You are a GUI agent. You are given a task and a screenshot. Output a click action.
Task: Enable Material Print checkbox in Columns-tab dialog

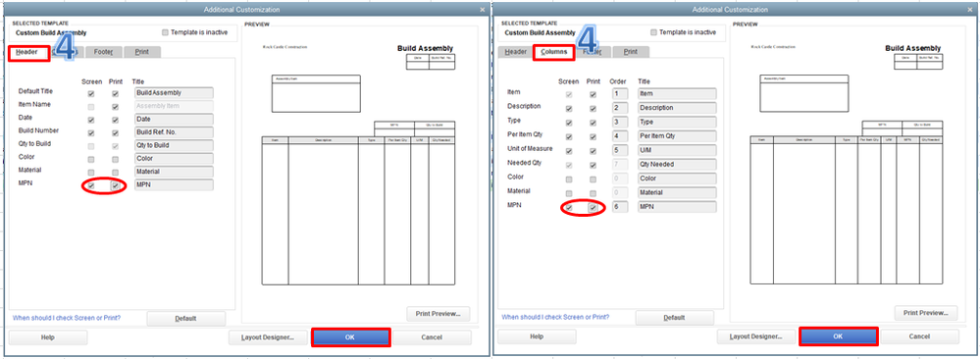(x=593, y=194)
